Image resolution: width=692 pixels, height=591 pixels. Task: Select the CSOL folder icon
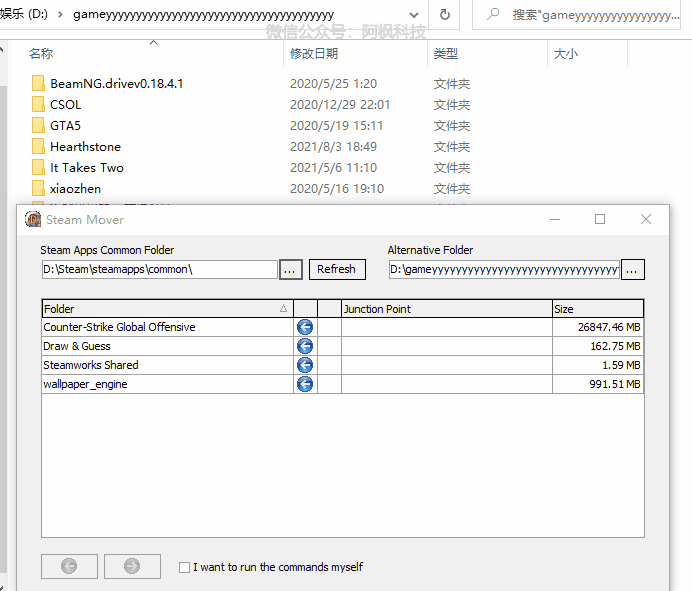click(38, 105)
